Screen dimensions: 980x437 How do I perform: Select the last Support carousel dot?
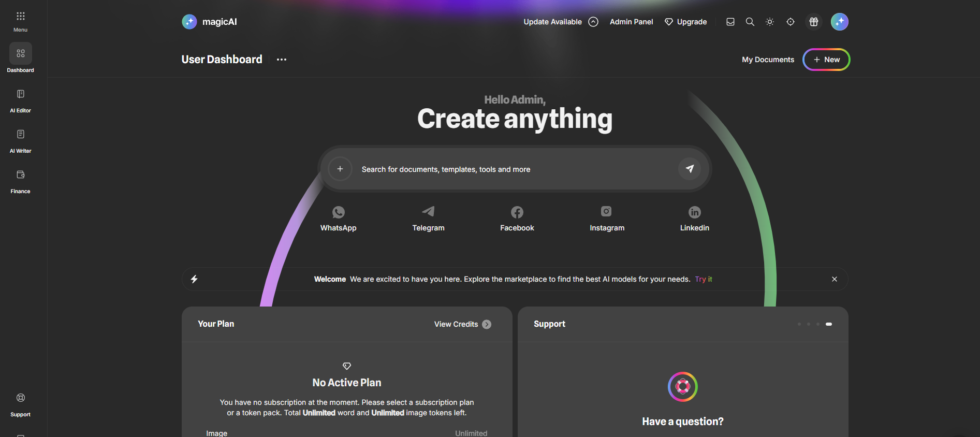(829, 324)
